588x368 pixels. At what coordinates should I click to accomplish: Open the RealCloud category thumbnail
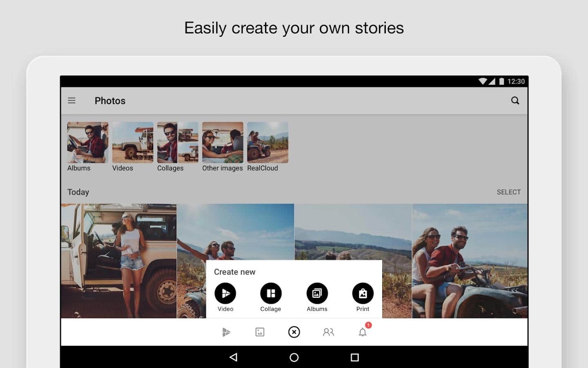click(x=267, y=142)
